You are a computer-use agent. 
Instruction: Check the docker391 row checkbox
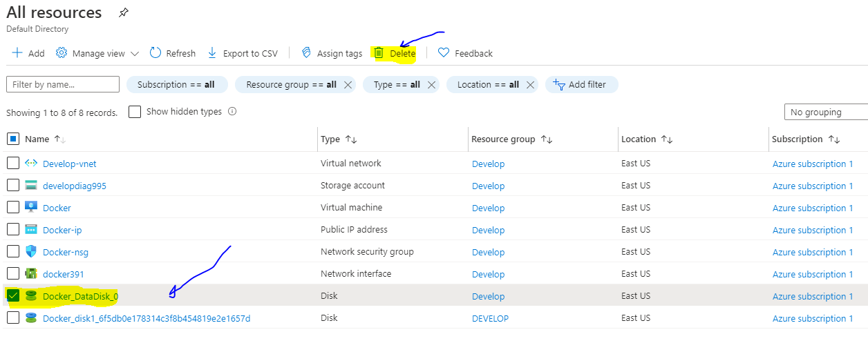[x=13, y=274]
